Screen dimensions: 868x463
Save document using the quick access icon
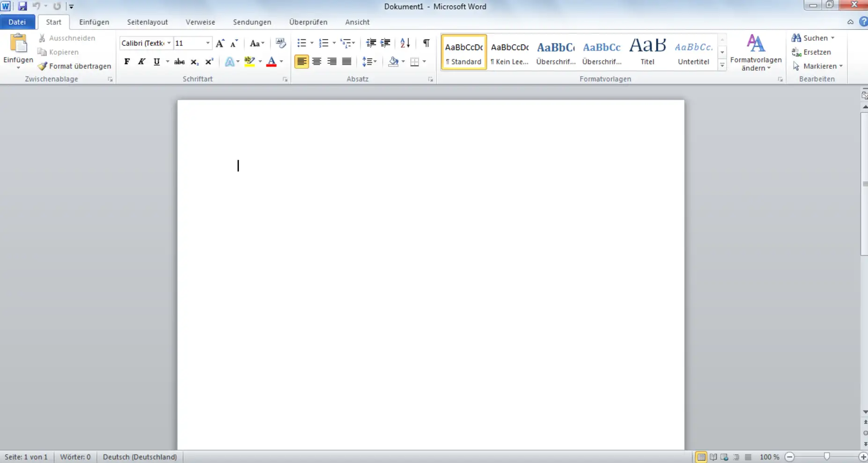(22, 7)
